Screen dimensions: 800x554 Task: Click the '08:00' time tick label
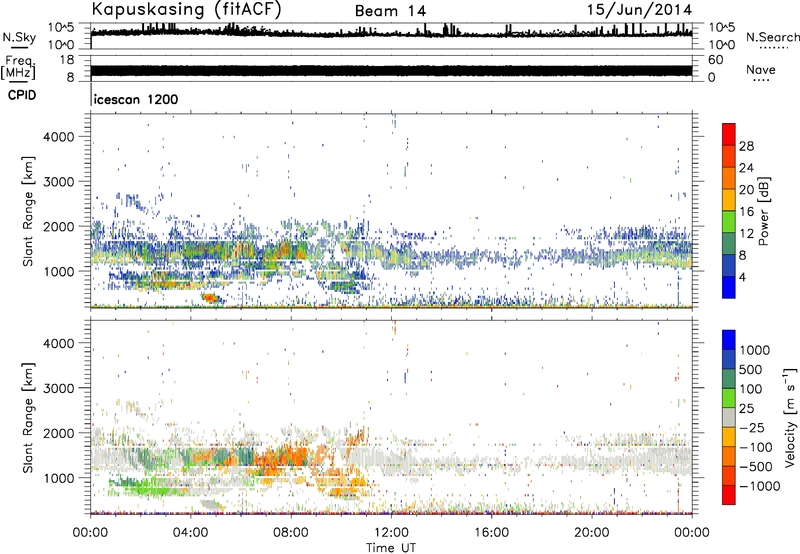(291, 533)
